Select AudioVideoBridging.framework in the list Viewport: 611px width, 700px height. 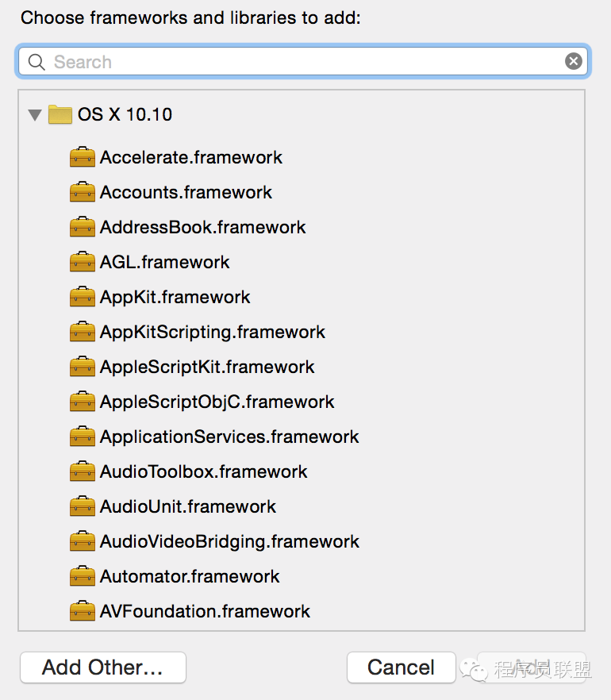(229, 541)
